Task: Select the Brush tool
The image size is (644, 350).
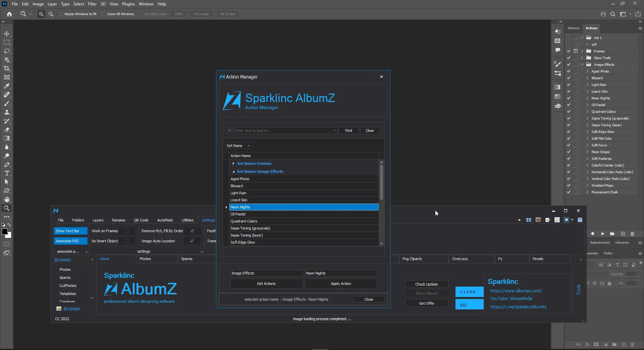Action: tap(7, 103)
